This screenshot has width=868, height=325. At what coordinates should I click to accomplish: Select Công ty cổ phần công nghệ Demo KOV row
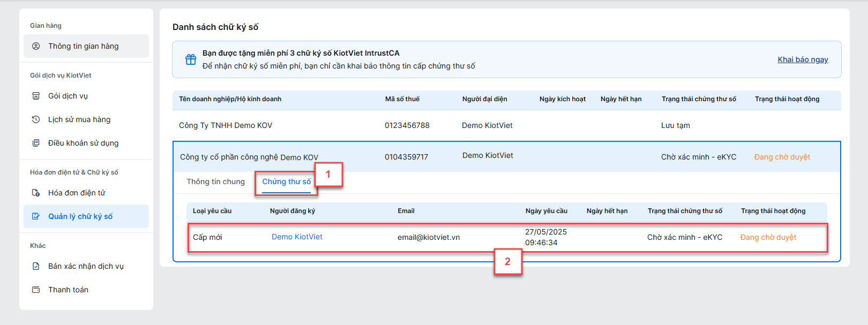click(x=507, y=157)
